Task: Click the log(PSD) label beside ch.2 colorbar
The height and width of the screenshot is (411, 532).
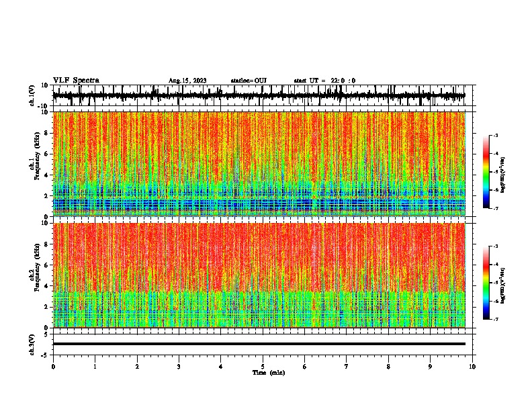Action: click(502, 285)
